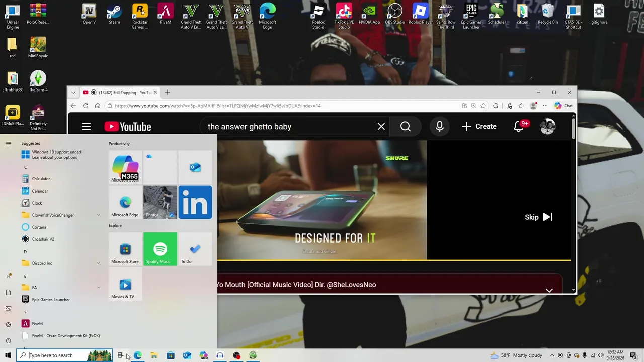Open Calculator from the app list

[x=60, y=179]
